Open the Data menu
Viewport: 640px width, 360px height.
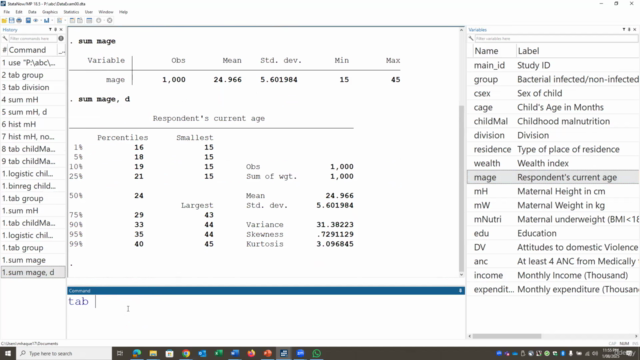tap(32, 12)
